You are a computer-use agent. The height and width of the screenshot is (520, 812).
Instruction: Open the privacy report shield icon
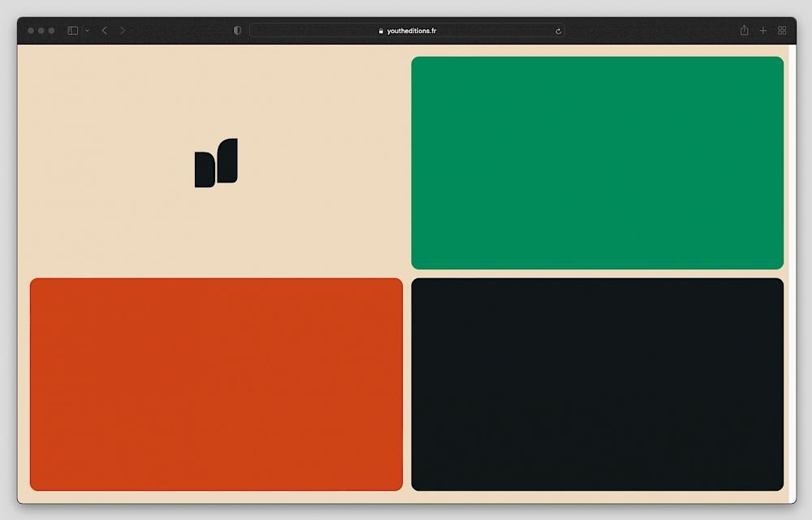[x=237, y=31]
